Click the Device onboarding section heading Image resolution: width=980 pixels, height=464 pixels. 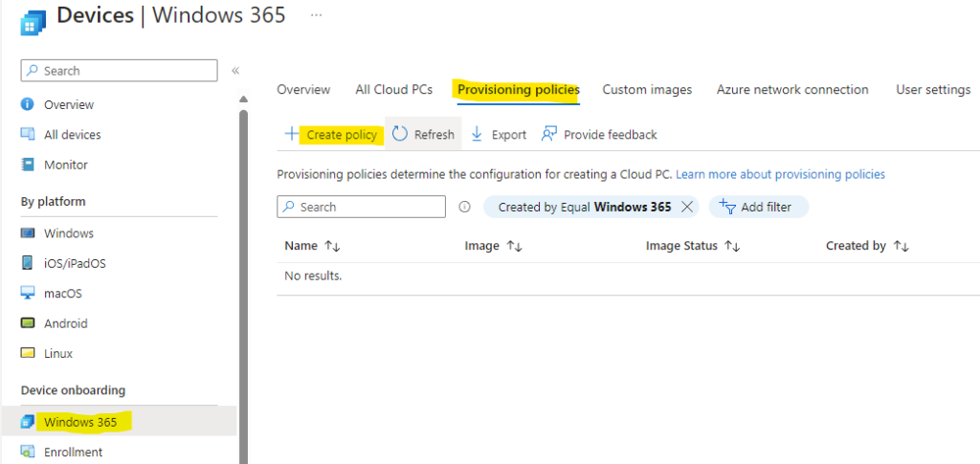tap(73, 390)
